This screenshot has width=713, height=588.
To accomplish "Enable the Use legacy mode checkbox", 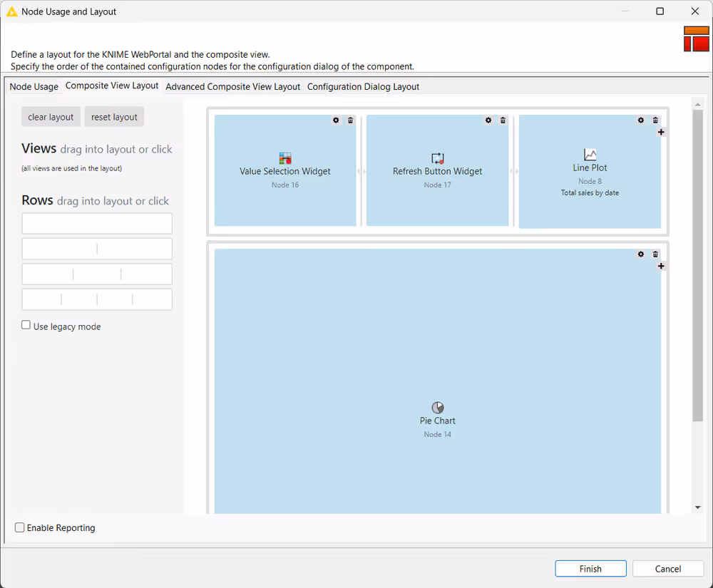I will 26,324.
